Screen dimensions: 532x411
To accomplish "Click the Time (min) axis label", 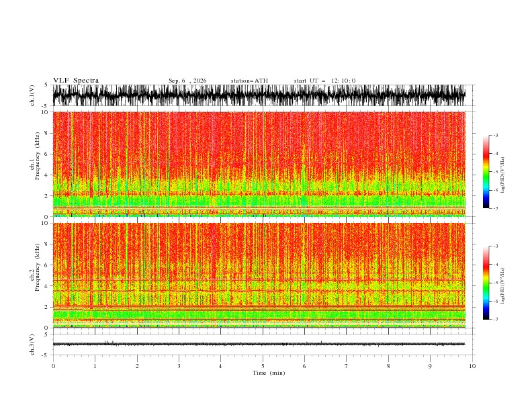I will [269, 373].
